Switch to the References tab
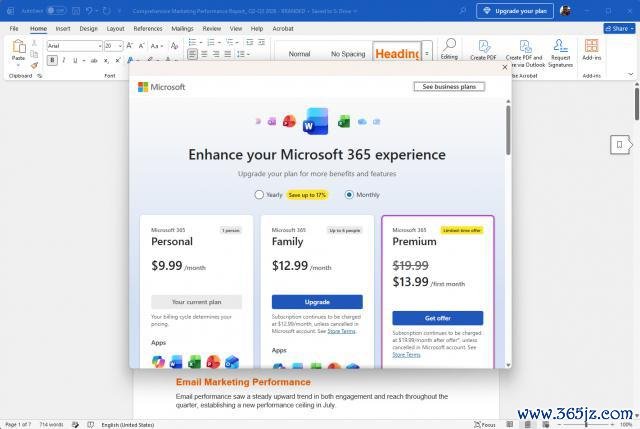640x429 pixels. [148, 29]
